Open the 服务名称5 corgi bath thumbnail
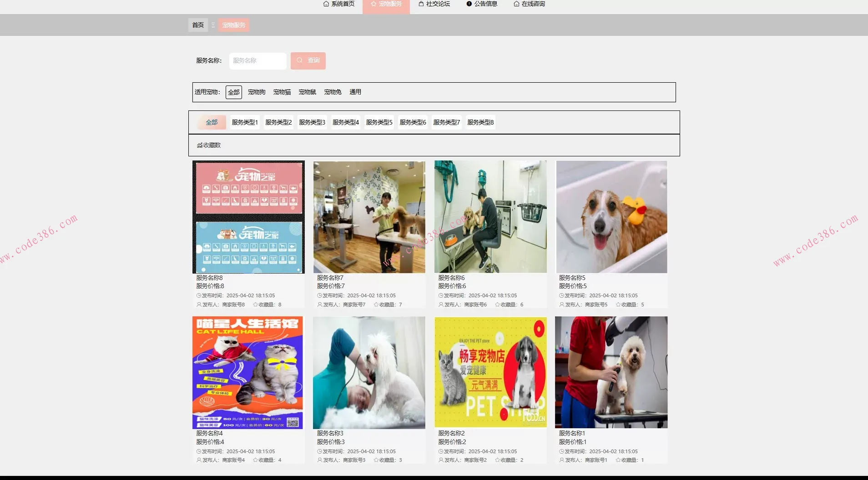Image resolution: width=868 pixels, height=480 pixels. (611, 217)
